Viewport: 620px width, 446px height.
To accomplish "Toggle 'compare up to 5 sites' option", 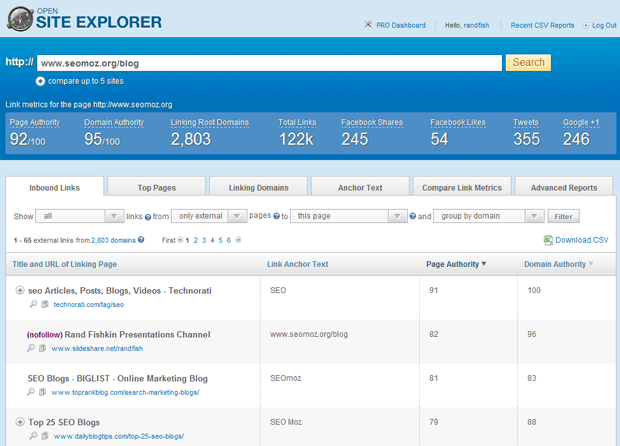I will [40, 81].
